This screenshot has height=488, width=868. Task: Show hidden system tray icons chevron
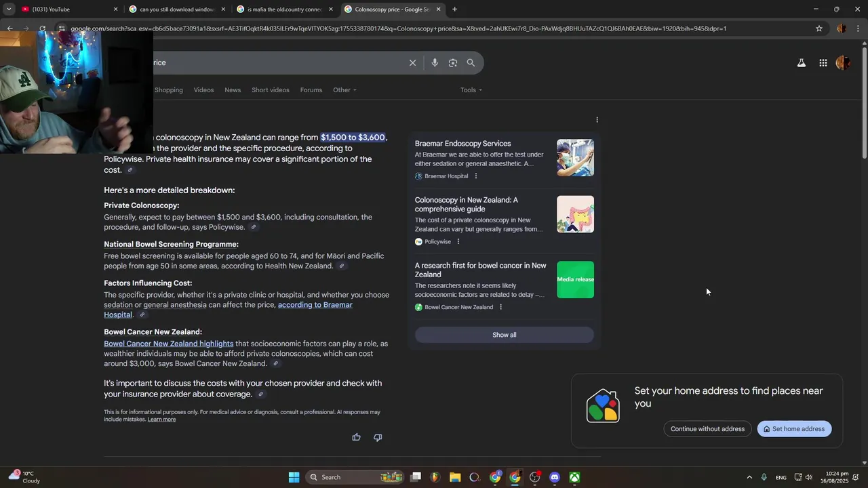tap(749, 477)
